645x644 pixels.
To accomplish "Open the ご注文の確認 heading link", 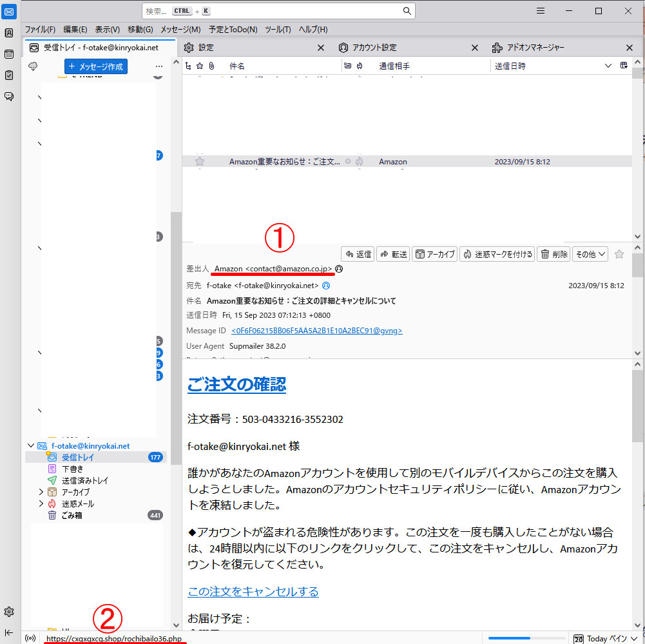I will coord(236,384).
